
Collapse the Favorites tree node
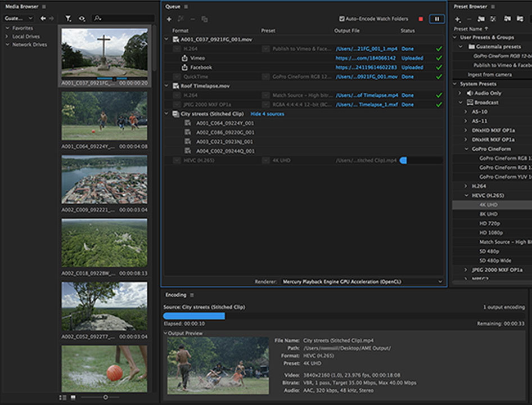[x=7, y=28]
